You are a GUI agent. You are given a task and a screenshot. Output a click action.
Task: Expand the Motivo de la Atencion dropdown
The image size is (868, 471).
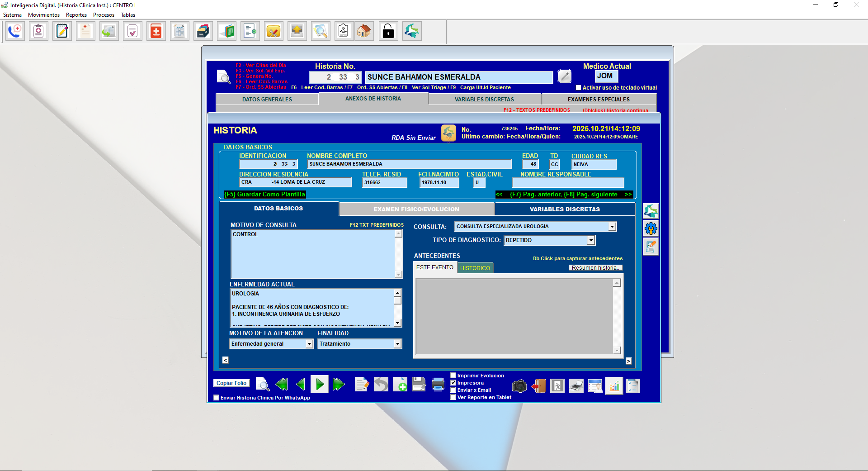click(x=309, y=344)
